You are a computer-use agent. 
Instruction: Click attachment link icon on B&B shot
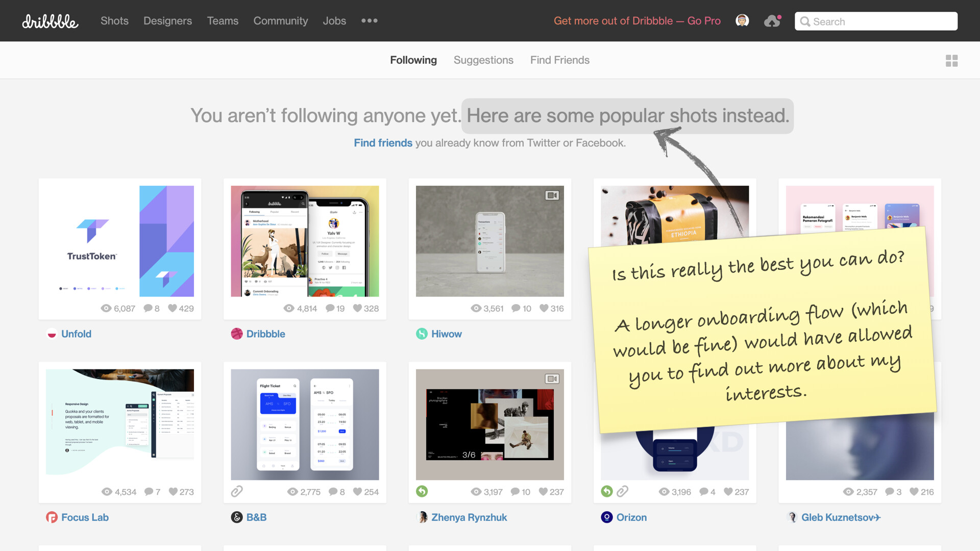pos(237,491)
